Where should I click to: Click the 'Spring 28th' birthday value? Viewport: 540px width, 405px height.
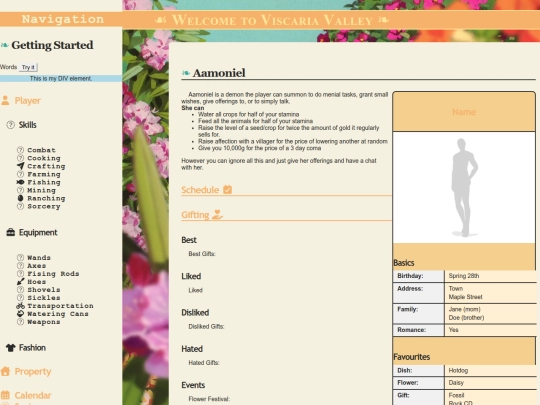point(464,276)
